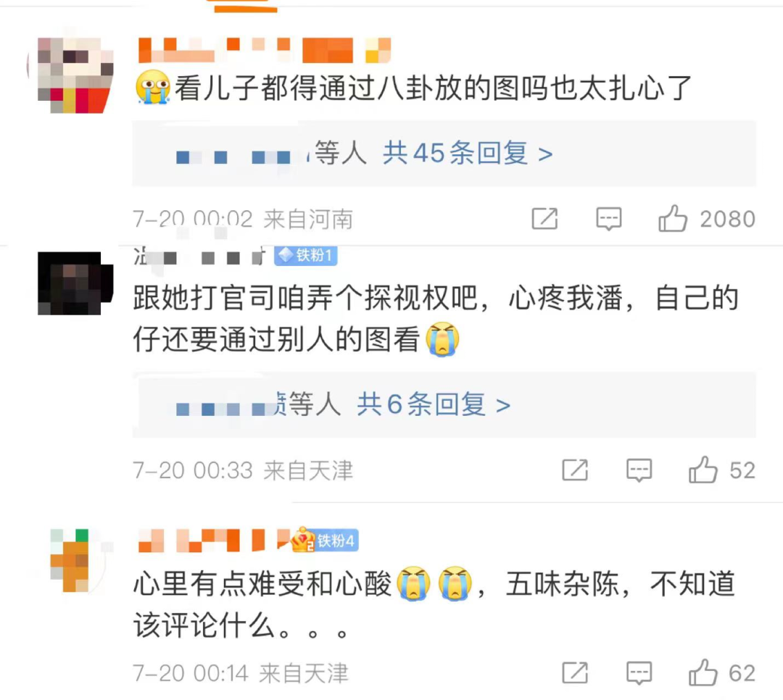Like the comment with 2080 likes
Screen dimensions: 783x700
tap(673, 218)
